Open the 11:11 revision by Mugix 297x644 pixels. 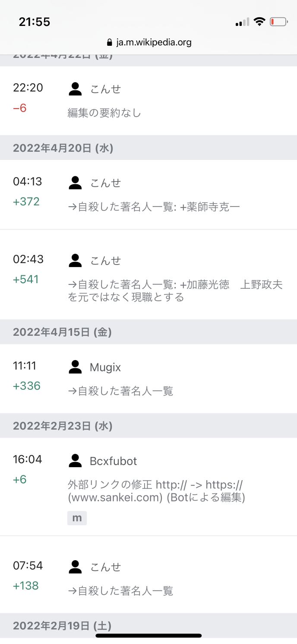(x=25, y=367)
